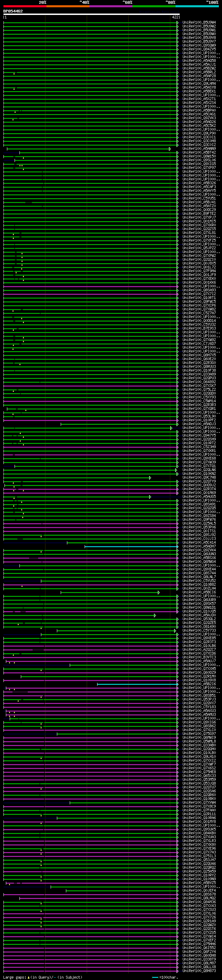Select the UniRef100_Q75LZ2 entry

pyautogui.click(x=199, y=390)
